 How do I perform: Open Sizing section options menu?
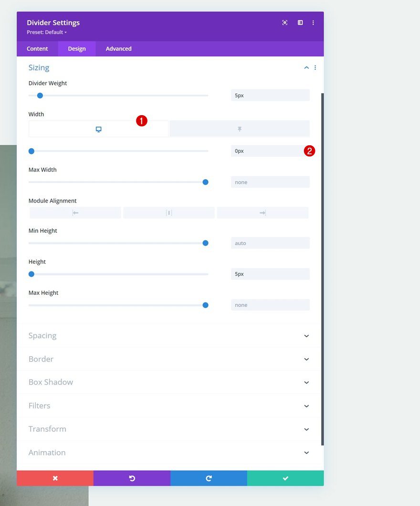point(315,67)
